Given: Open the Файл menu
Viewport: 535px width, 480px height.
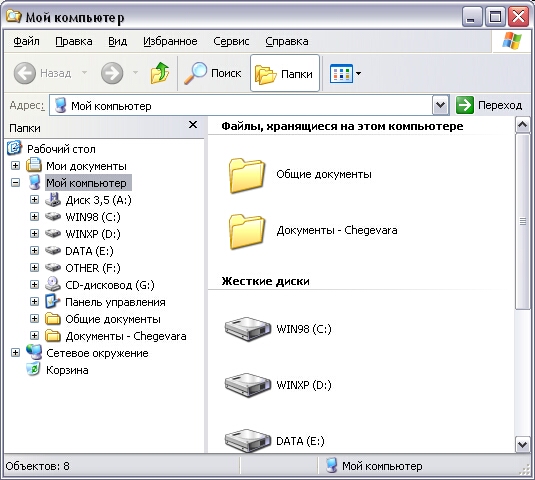Looking at the screenshot, I should (26, 41).
